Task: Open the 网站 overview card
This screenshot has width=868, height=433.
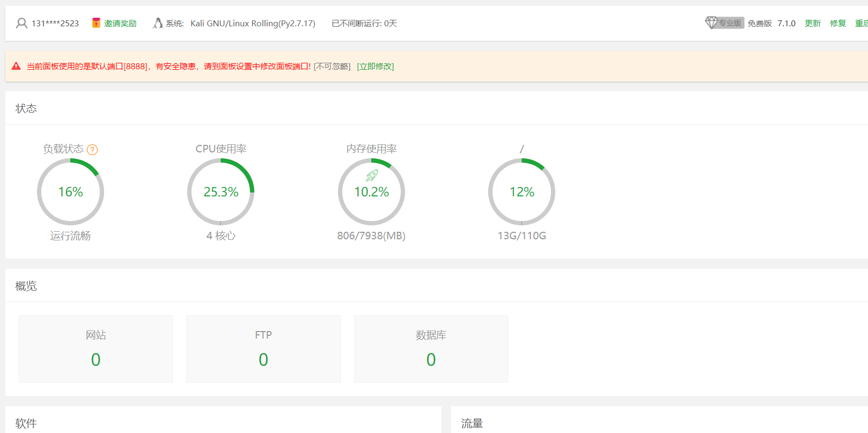Action: click(x=95, y=349)
